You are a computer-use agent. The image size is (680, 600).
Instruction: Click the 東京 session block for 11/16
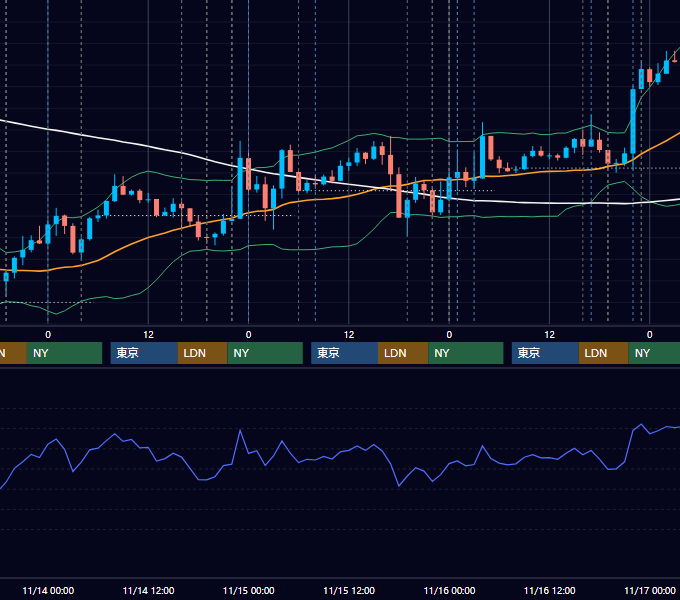(x=545, y=353)
